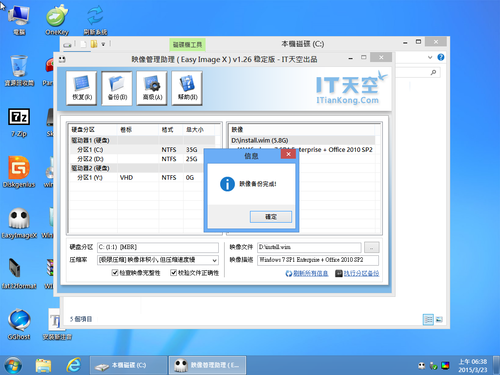Click the 总大小 column header

[199, 129]
